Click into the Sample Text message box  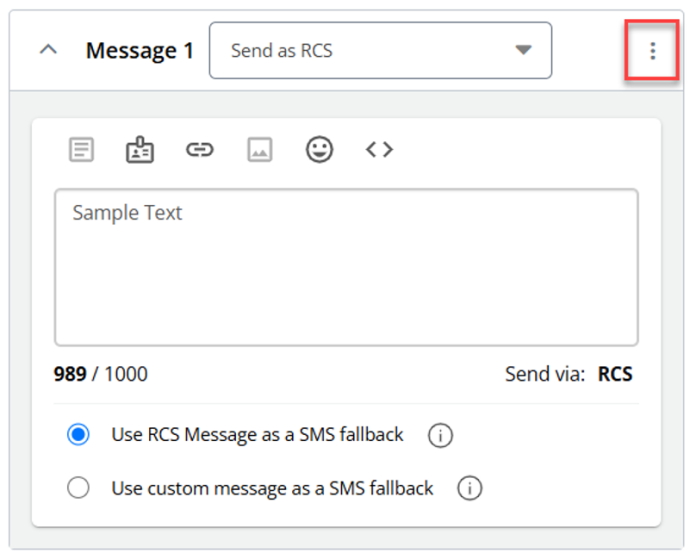click(x=346, y=267)
